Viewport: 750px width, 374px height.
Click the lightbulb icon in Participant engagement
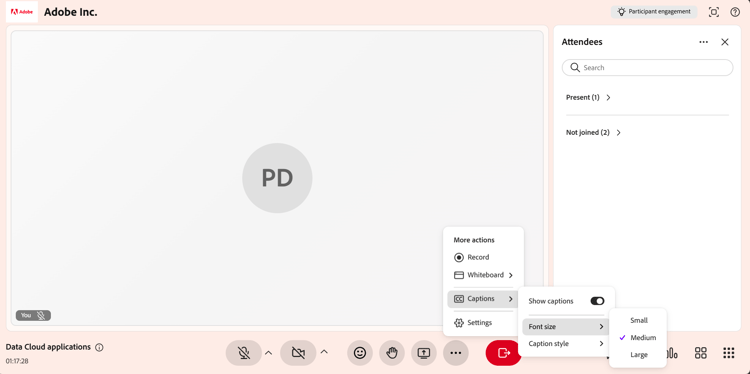pyautogui.click(x=621, y=12)
